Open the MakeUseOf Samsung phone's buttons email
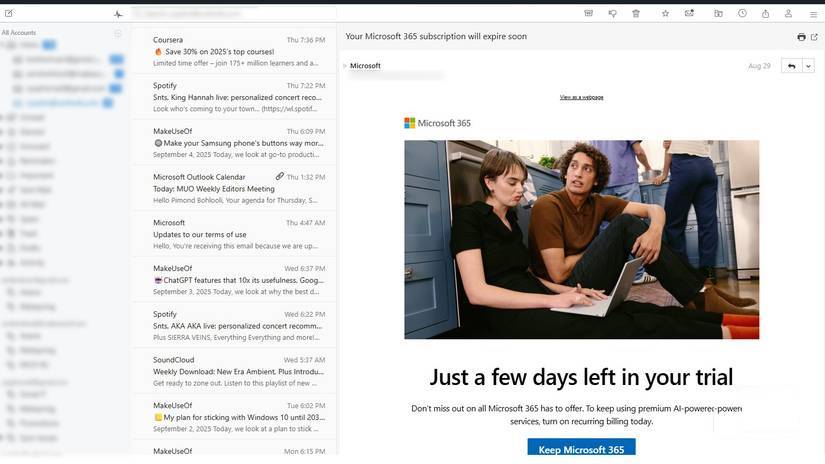Screen dimensions: 825x464 click(234, 143)
